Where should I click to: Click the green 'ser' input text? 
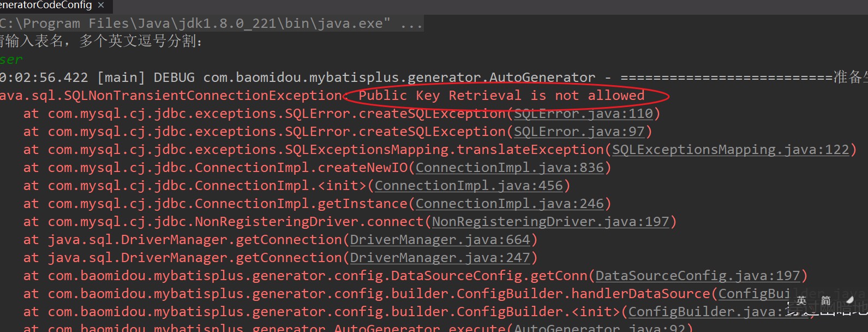(11, 60)
